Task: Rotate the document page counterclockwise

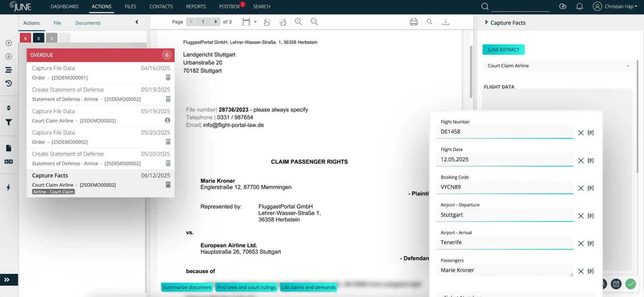Action: [267, 22]
